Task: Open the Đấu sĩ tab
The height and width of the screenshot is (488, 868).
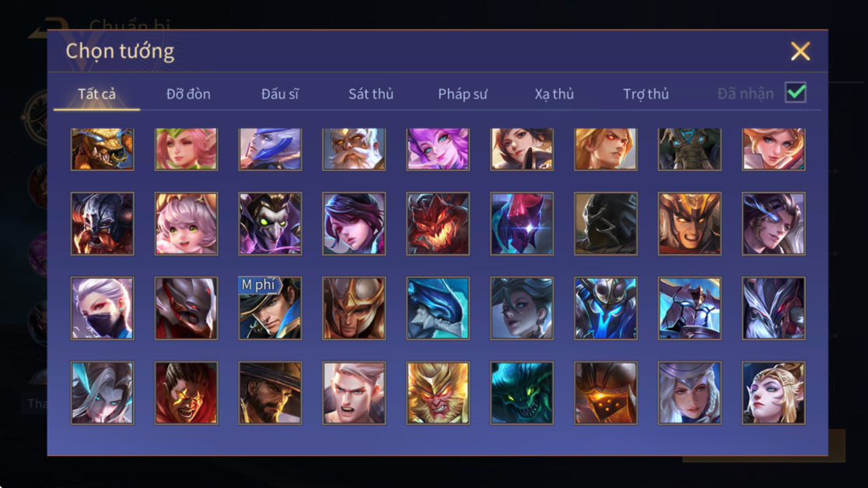Action: click(279, 94)
